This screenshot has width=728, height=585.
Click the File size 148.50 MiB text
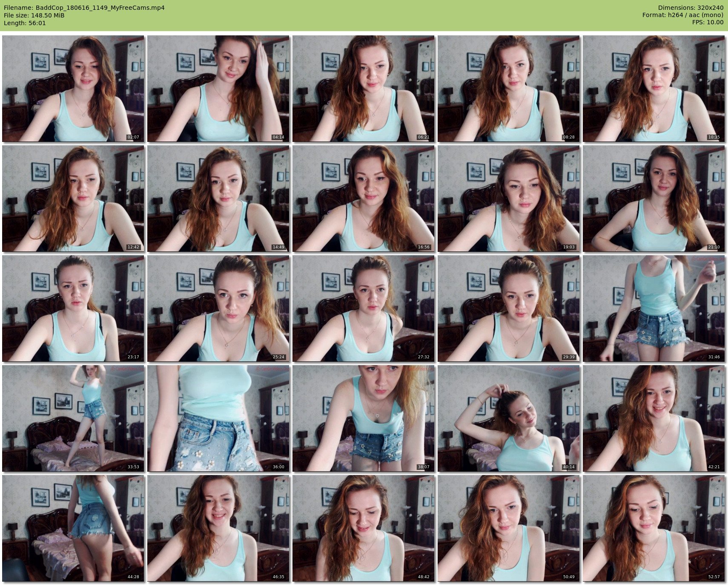click(x=34, y=15)
